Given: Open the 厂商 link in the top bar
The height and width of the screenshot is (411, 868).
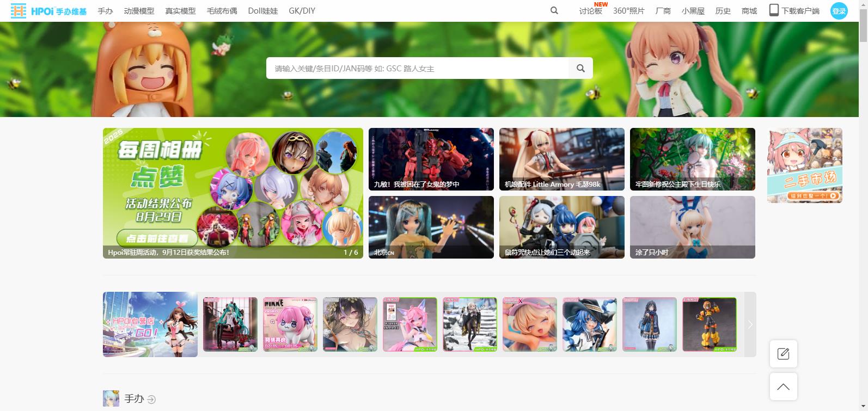Looking at the screenshot, I should [663, 11].
